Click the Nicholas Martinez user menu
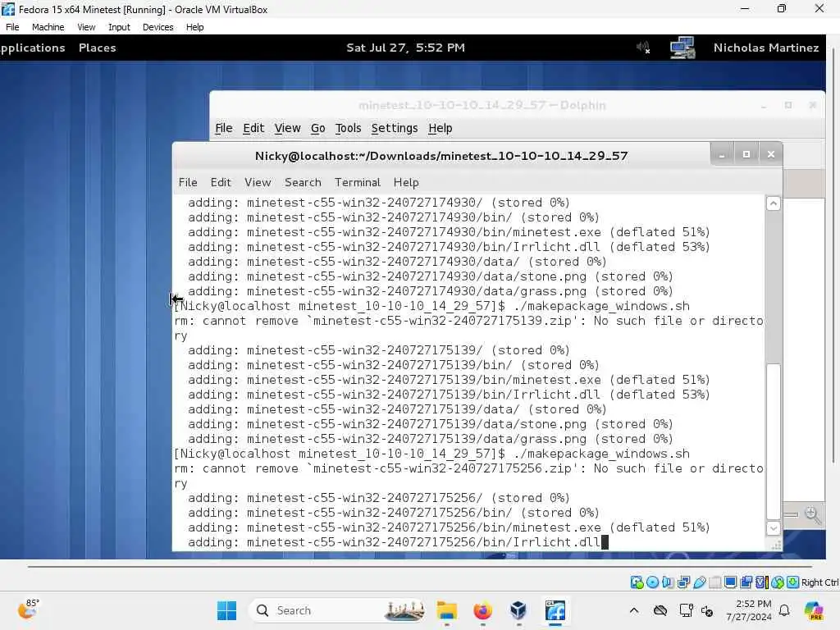The image size is (840, 630). [765, 48]
